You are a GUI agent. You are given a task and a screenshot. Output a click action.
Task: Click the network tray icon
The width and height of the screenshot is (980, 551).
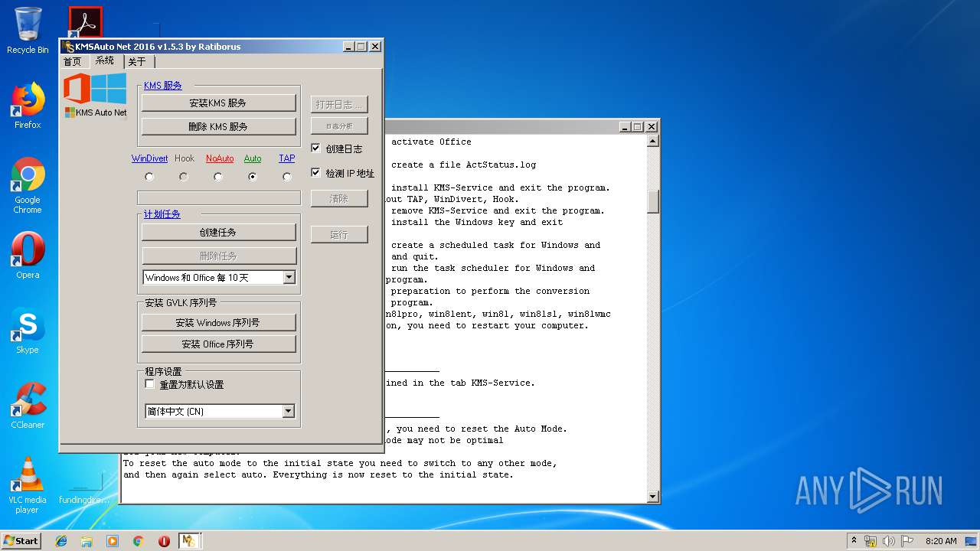(x=871, y=541)
